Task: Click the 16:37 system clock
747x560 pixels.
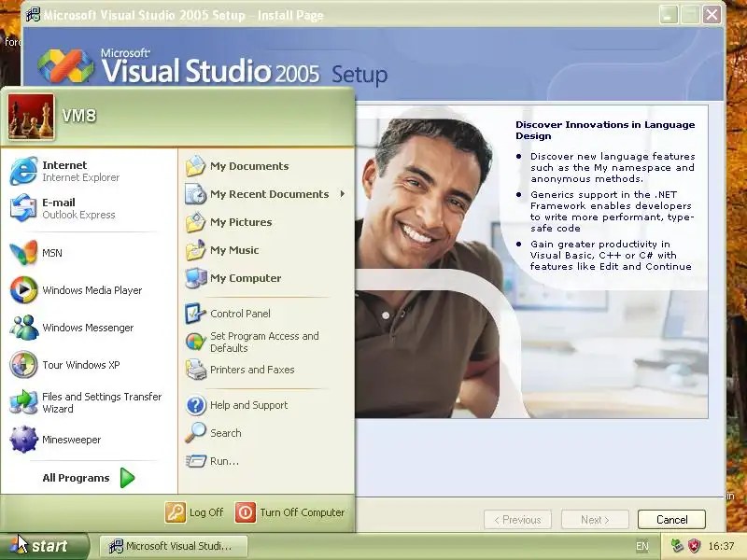Action: tap(721, 546)
